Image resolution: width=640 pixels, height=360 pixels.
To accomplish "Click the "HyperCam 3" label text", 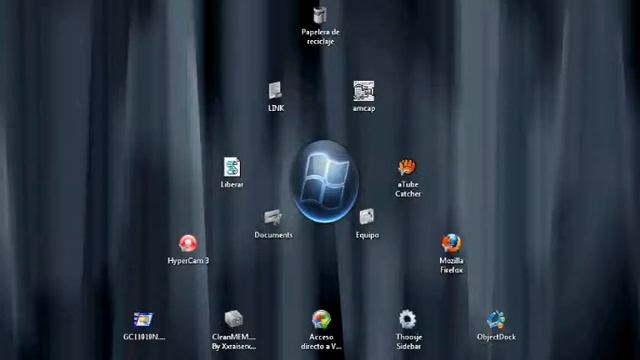I will (188, 261).
